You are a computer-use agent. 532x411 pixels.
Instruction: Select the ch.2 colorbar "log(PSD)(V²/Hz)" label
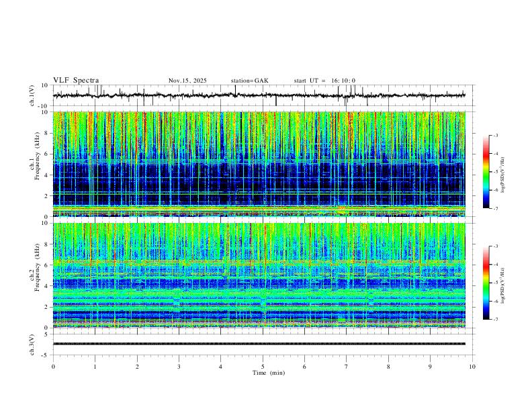[503, 285]
